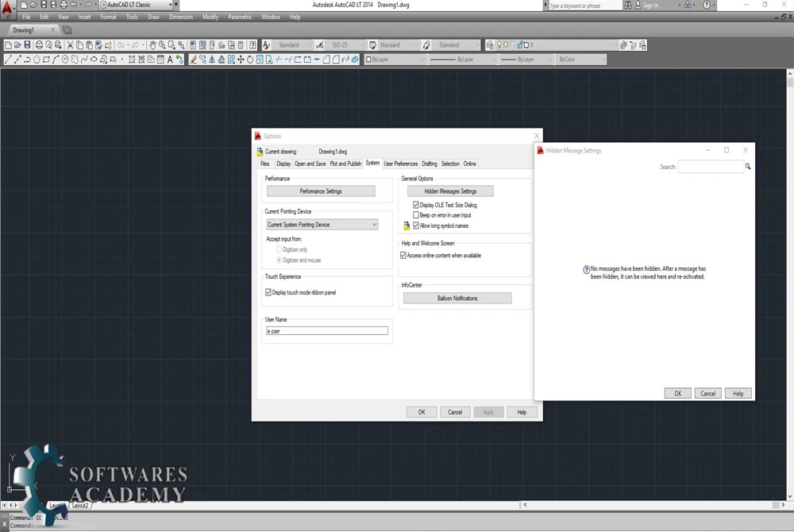Open the Dimension menu

181,17
